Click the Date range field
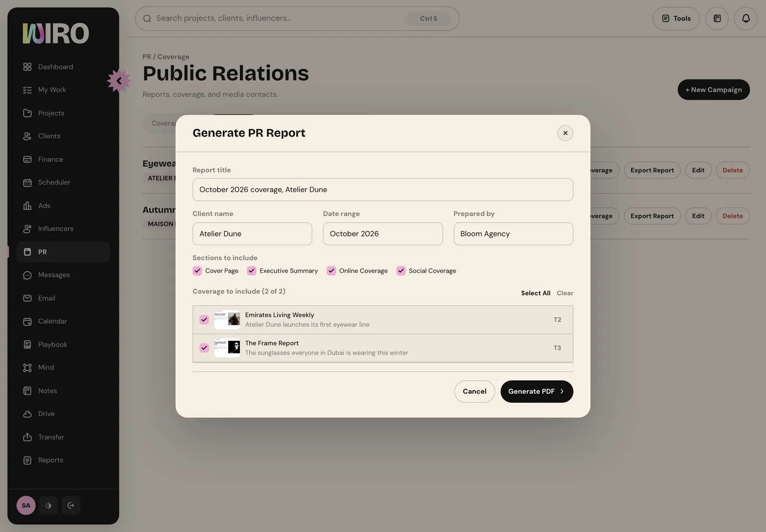The height and width of the screenshot is (532, 766). click(383, 234)
